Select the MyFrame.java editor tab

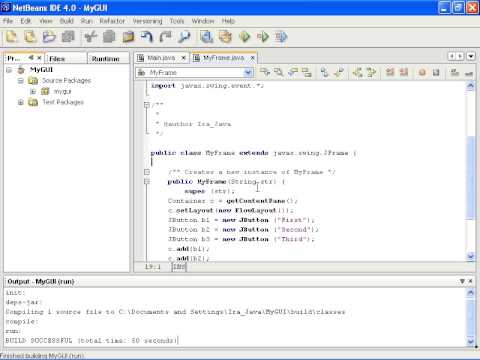click(x=224, y=58)
